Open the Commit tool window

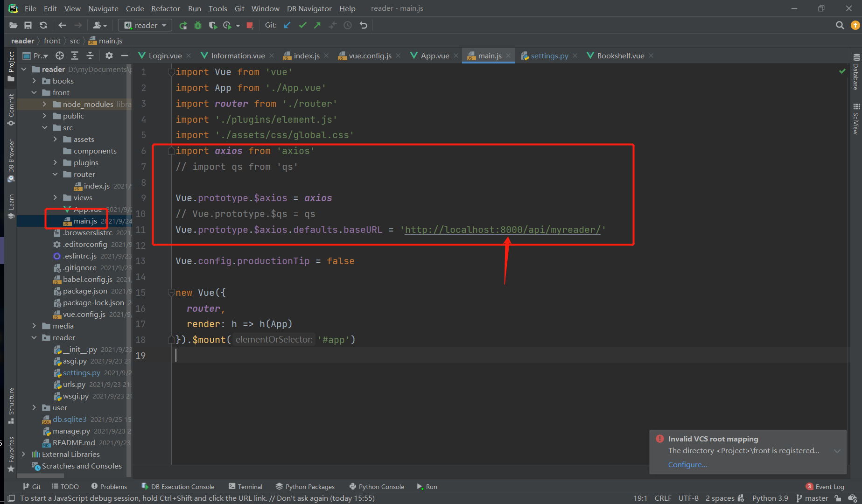11,110
